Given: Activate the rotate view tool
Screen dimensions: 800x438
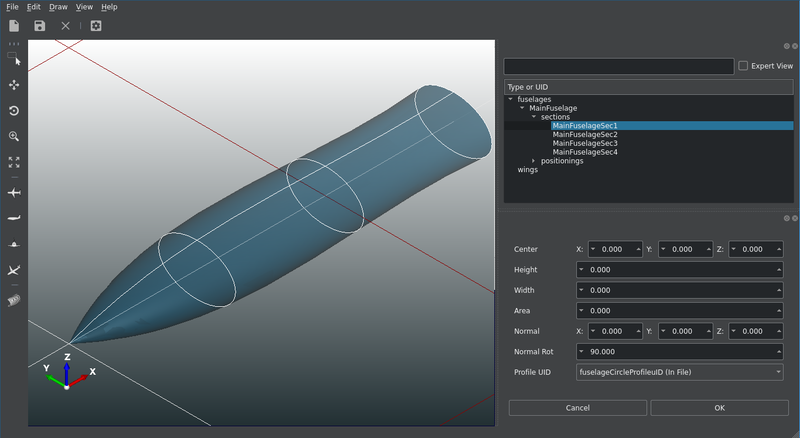Looking at the screenshot, I should tap(14, 111).
